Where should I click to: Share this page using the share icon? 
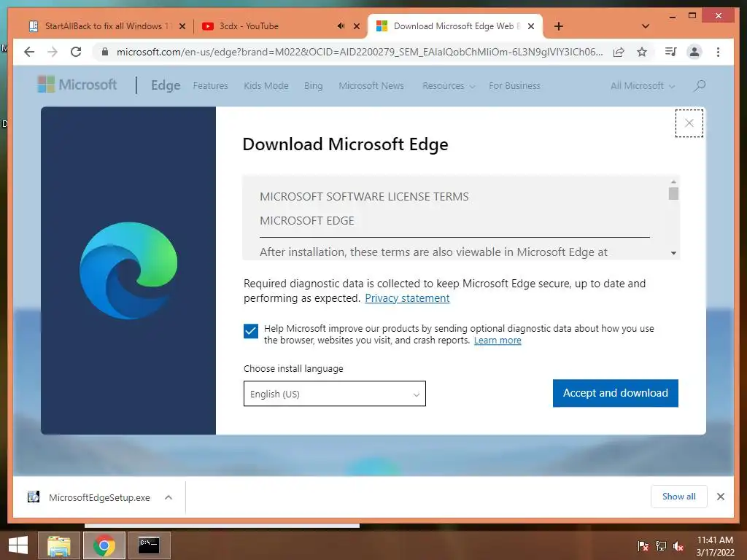coord(619,52)
